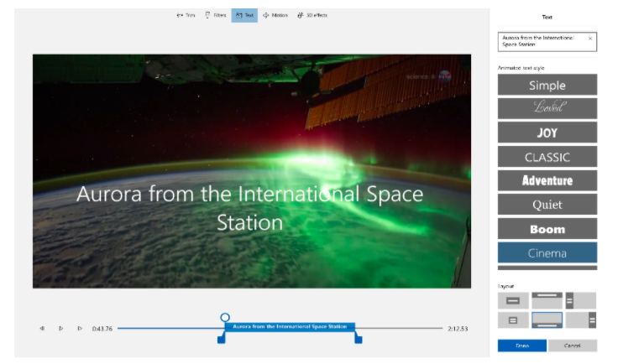Select the top-aligned text layout
Screen dimensions: 623x364
coord(547,300)
